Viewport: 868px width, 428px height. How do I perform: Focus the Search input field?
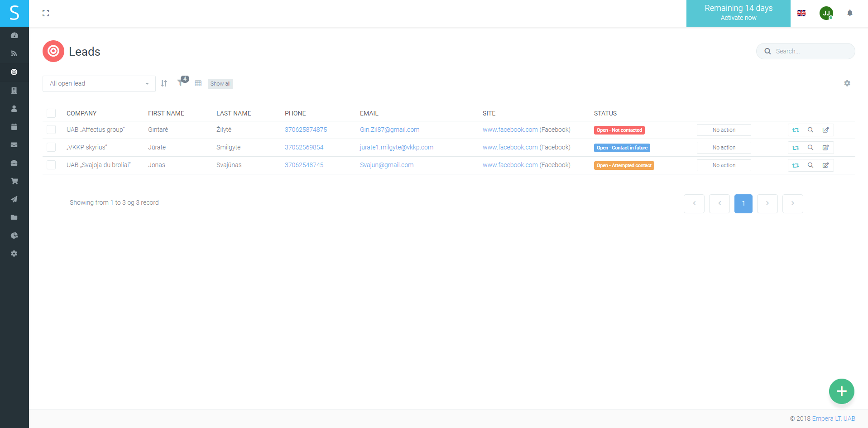tap(806, 51)
